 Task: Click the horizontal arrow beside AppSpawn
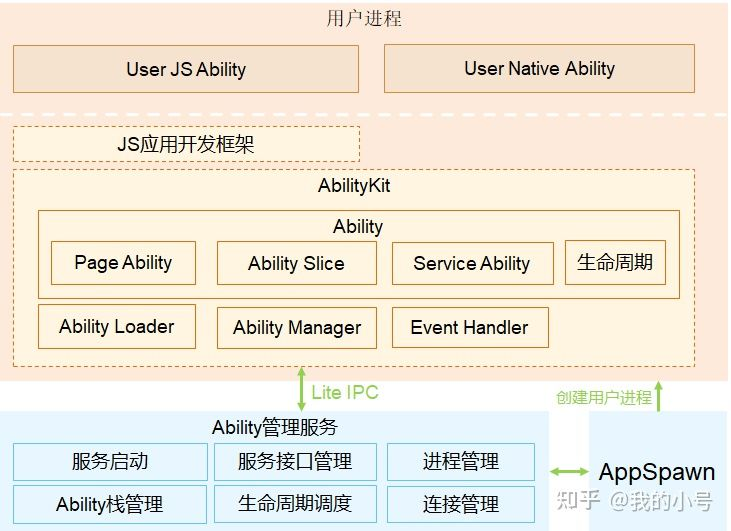pos(569,472)
